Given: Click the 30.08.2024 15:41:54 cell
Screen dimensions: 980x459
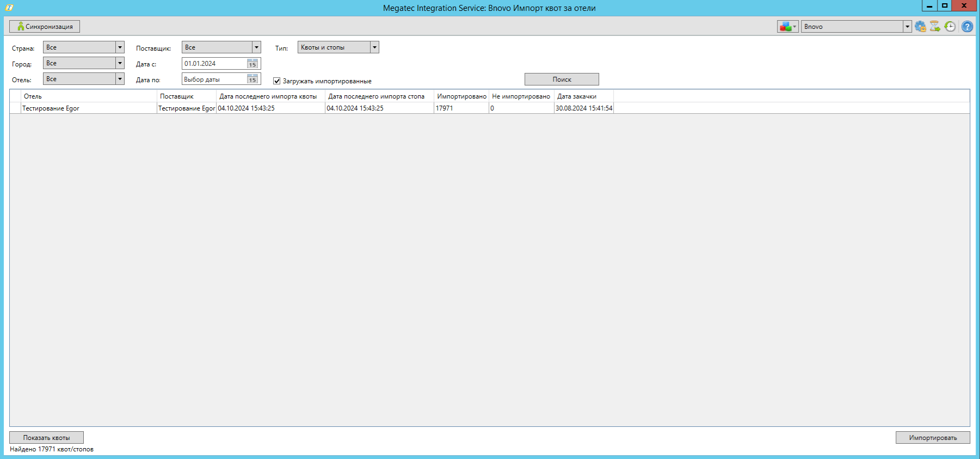Looking at the screenshot, I should (584, 108).
